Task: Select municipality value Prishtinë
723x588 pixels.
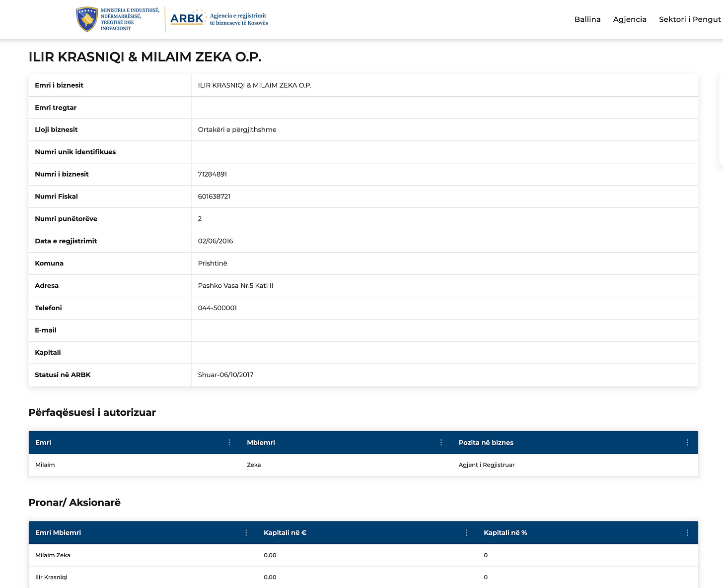Action: point(213,263)
